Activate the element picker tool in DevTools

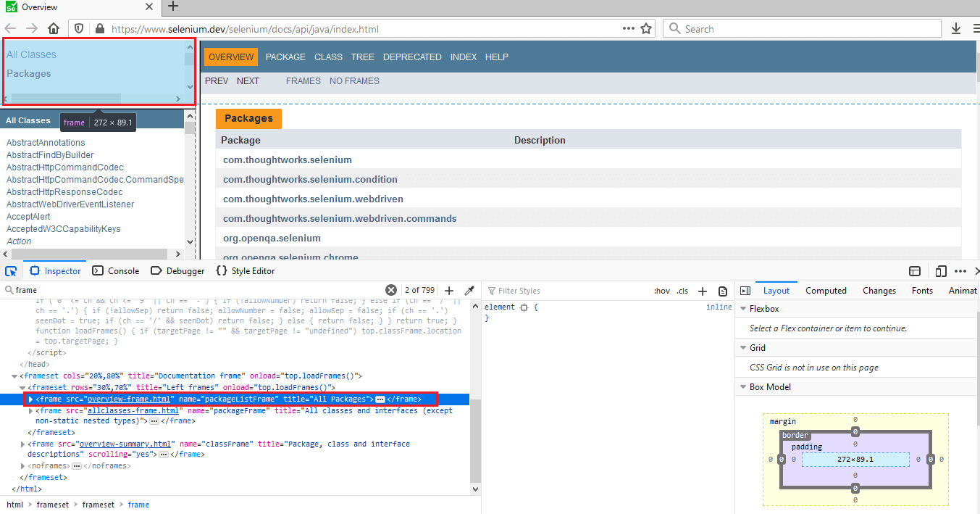tap(11, 270)
